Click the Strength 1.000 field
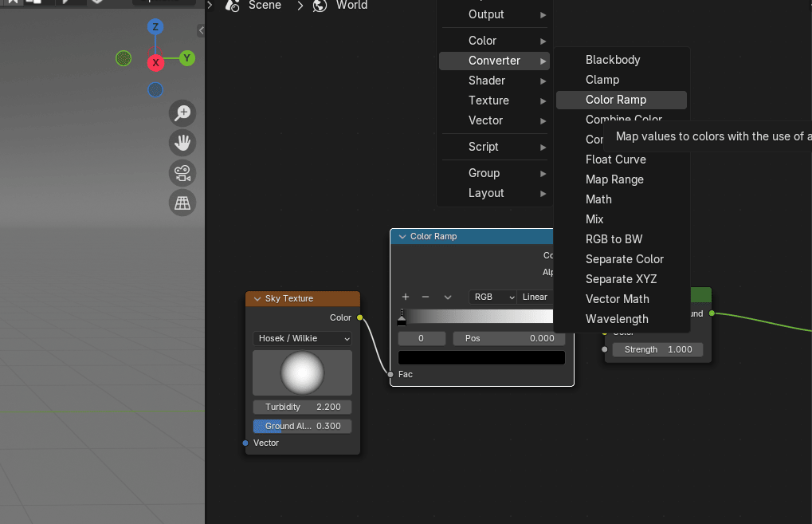The height and width of the screenshot is (524, 812). [657, 349]
